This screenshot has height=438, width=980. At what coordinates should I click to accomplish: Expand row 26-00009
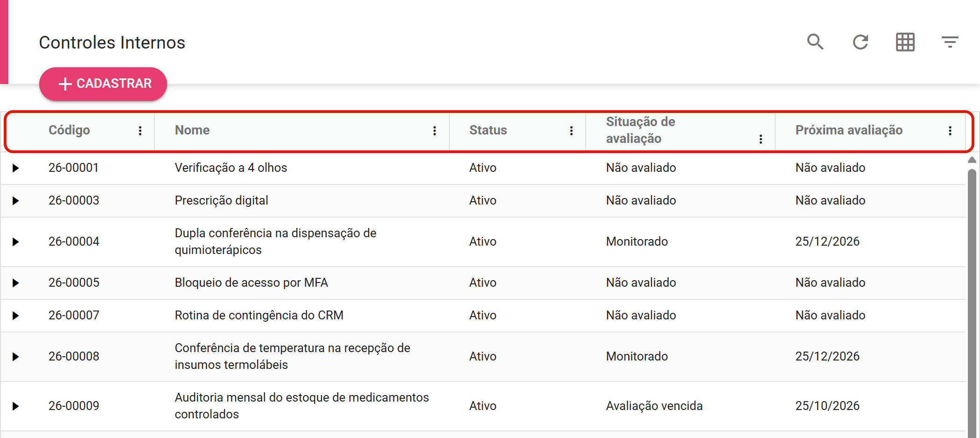[x=15, y=406]
